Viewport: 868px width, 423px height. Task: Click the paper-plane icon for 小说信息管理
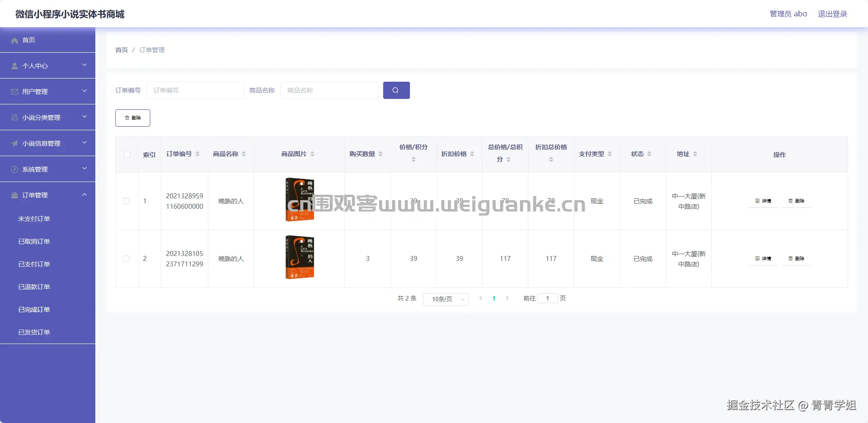pyautogui.click(x=14, y=143)
